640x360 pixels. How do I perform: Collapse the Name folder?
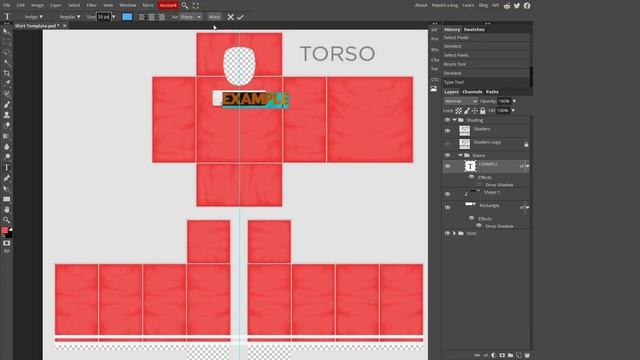[460, 156]
